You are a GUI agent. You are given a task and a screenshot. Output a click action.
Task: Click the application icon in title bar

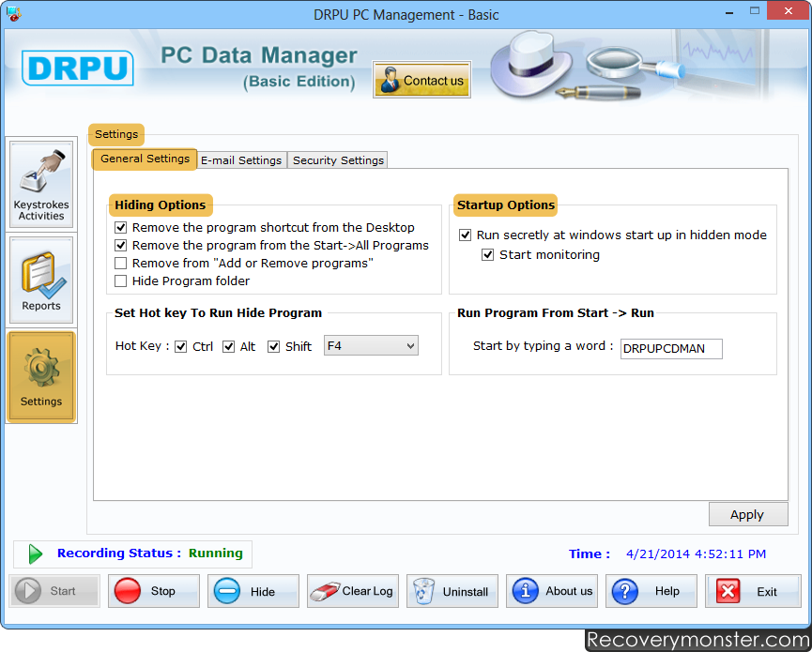click(13, 14)
